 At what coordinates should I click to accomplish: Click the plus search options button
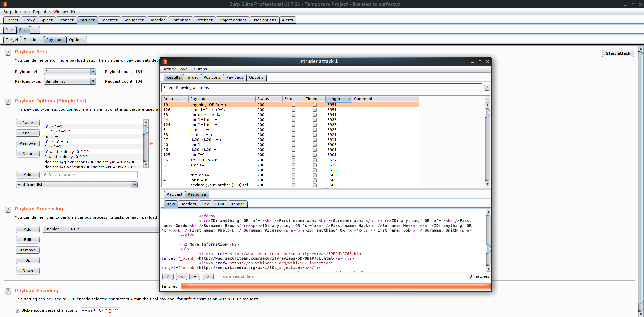coord(195,276)
